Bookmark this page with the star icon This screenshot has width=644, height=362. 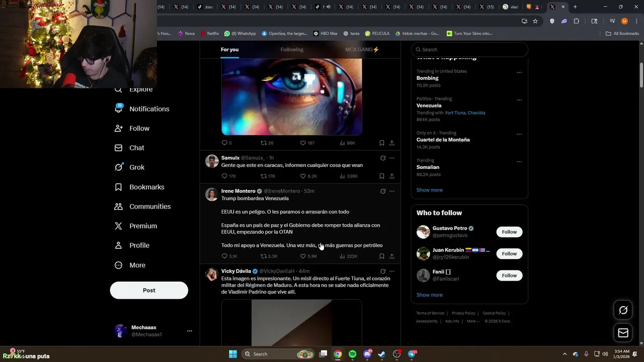[x=535, y=21]
